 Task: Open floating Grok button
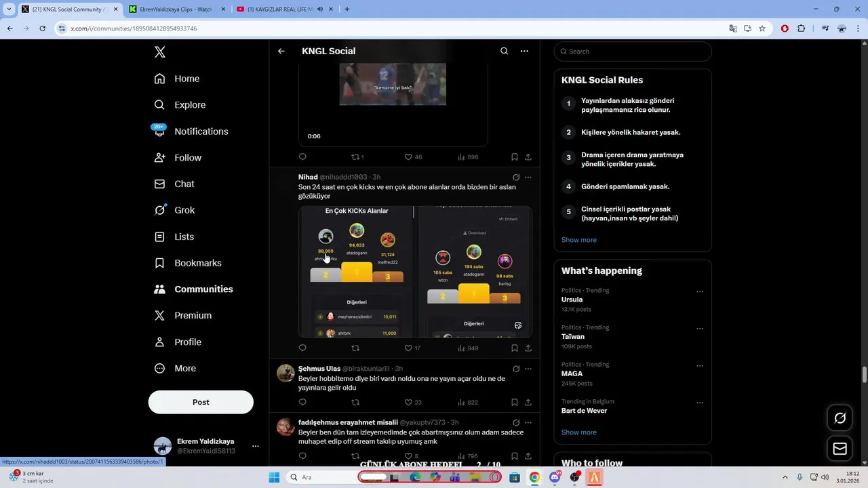(840, 418)
